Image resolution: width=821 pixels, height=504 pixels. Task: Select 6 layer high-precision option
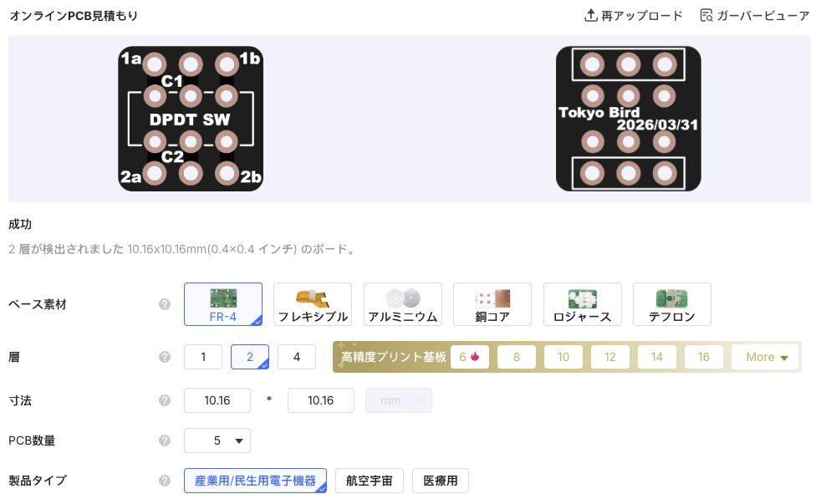[x=470, y=357]
